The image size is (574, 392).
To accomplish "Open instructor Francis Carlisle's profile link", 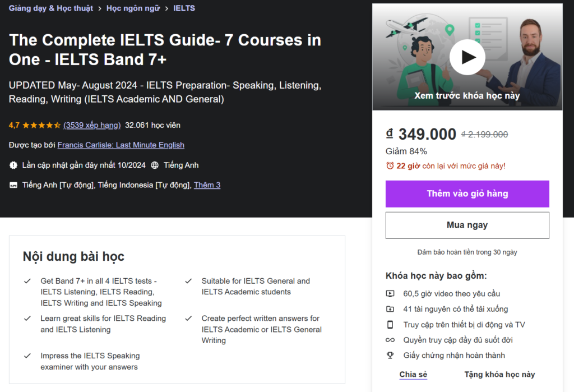I will tap(121, 145).
